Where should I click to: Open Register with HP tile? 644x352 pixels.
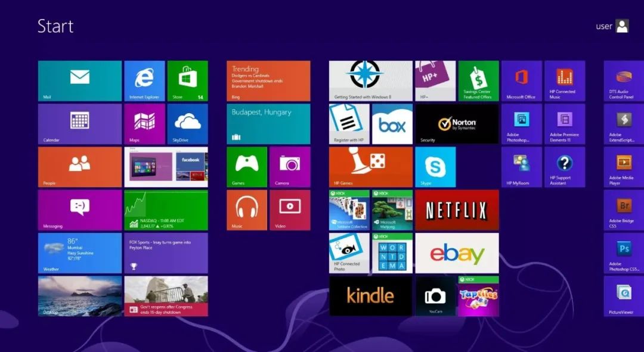pos(349,124)
